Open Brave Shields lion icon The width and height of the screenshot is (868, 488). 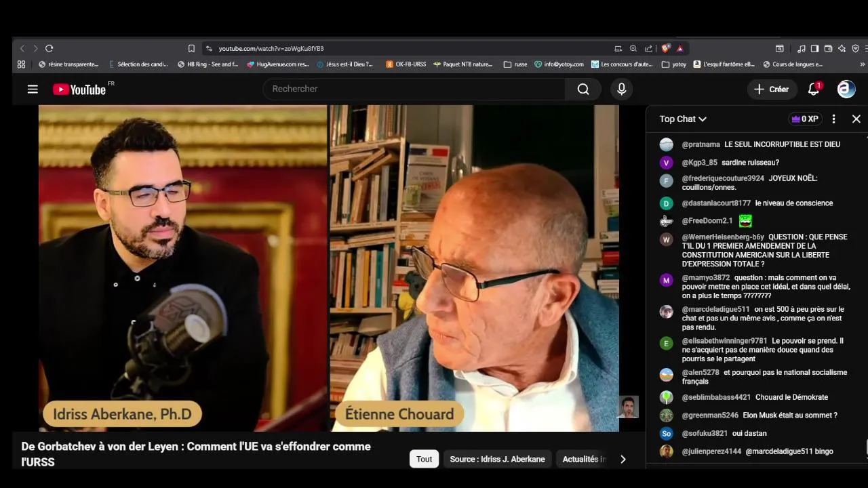tap(665, 48)
